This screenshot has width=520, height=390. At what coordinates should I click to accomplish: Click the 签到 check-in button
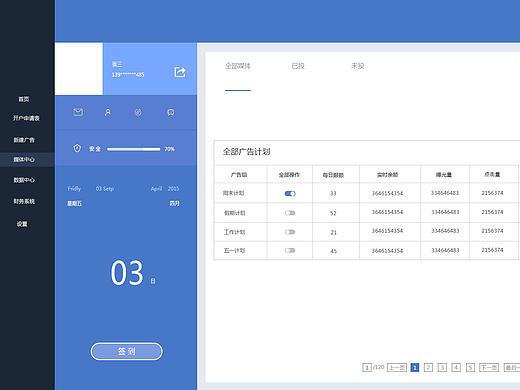(126, 351)
